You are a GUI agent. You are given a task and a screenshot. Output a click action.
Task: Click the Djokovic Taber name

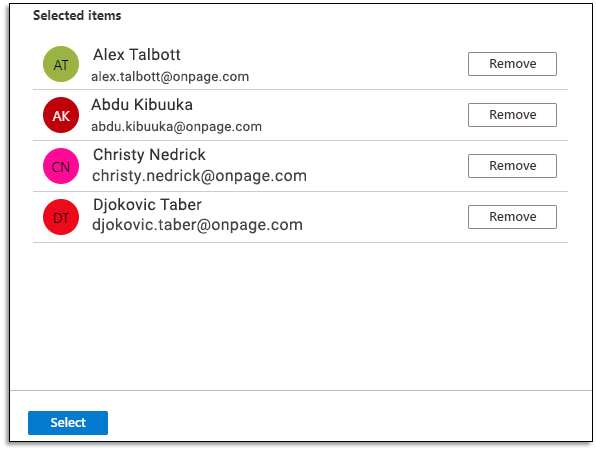click(x=147, y=205)
